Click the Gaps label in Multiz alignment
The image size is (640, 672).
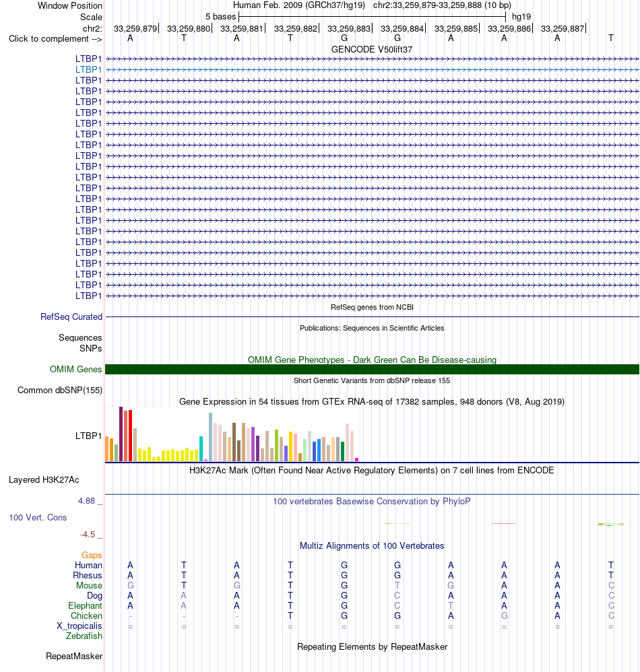coord(92,556)
